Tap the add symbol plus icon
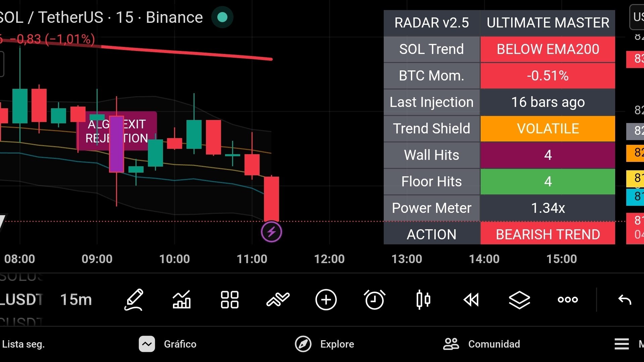 click(x=326, y=299)
